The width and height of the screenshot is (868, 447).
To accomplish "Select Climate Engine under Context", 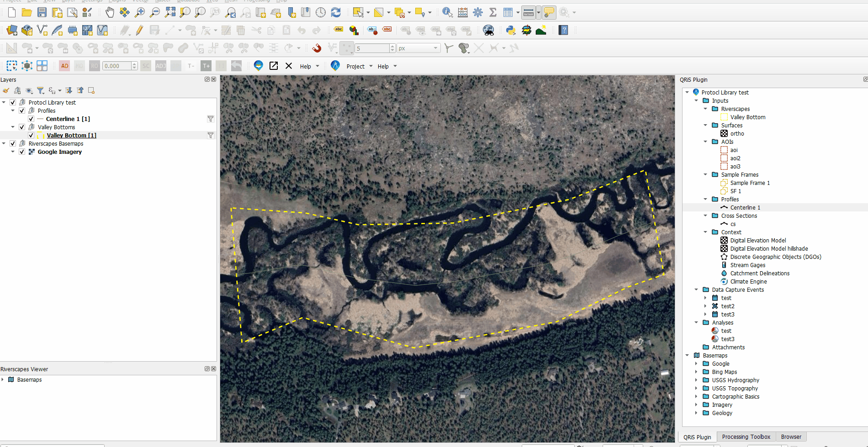I will [x=748, y=281].
